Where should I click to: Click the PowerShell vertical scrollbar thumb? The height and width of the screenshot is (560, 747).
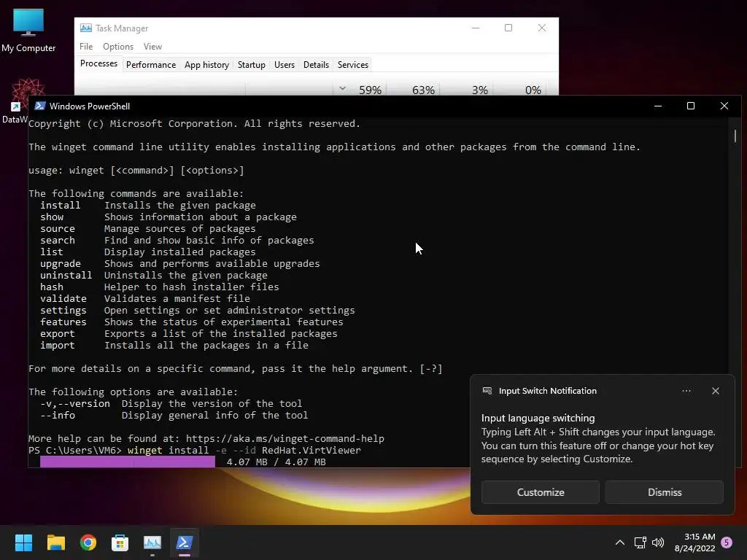pos(735,136)
